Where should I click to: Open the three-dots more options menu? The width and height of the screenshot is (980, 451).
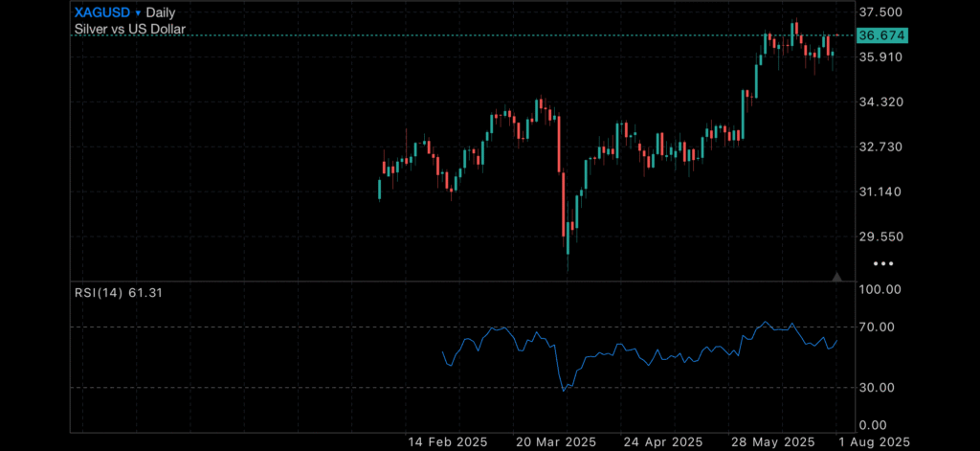tap(883, 264)
